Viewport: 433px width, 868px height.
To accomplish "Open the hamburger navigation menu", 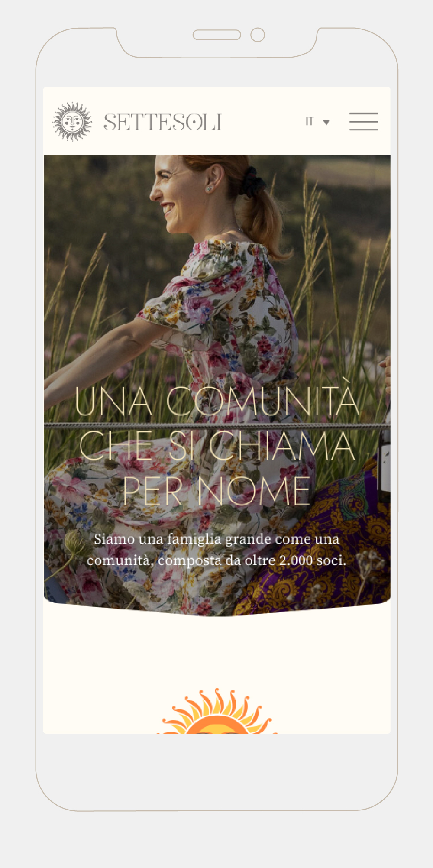I will point(364,122).
